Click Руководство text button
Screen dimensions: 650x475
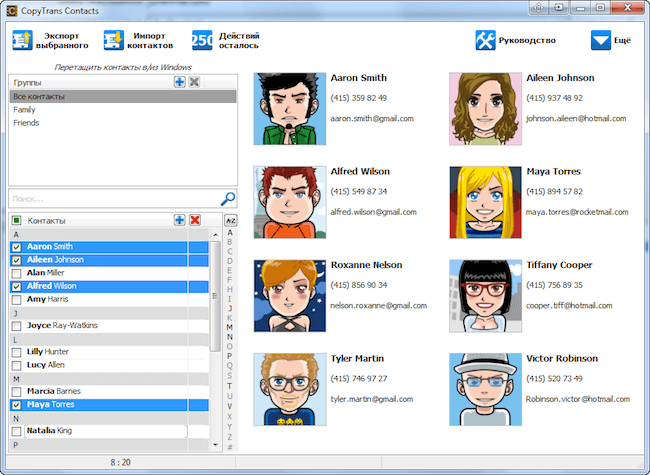click(x=527, y=40)
